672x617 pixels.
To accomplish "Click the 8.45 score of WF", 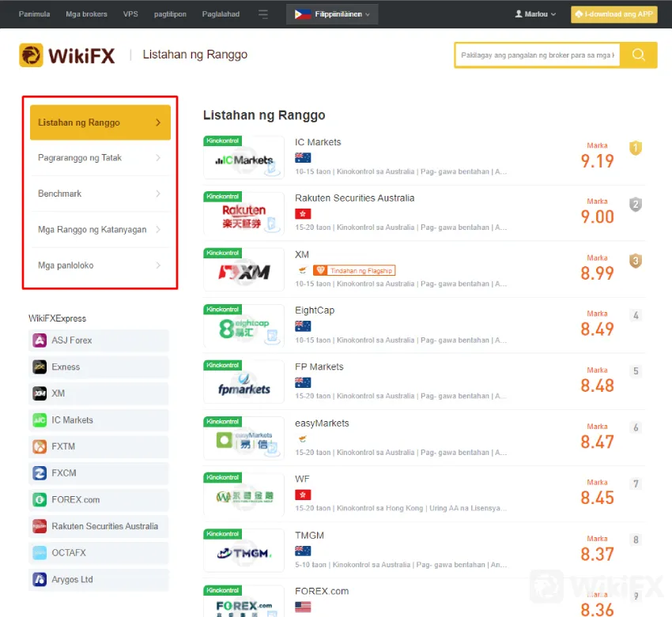I will pyautogui.click(x=597, y=498).
